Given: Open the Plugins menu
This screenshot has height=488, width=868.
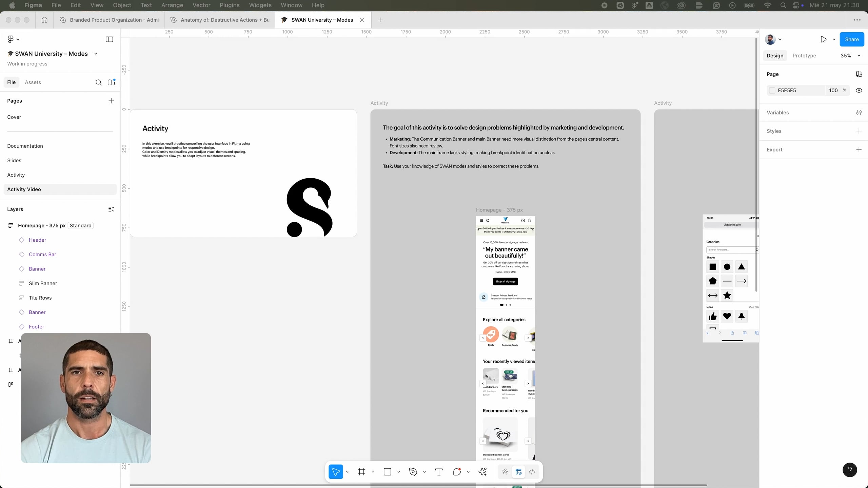Looking at the screenshot, I should (230, 5).
